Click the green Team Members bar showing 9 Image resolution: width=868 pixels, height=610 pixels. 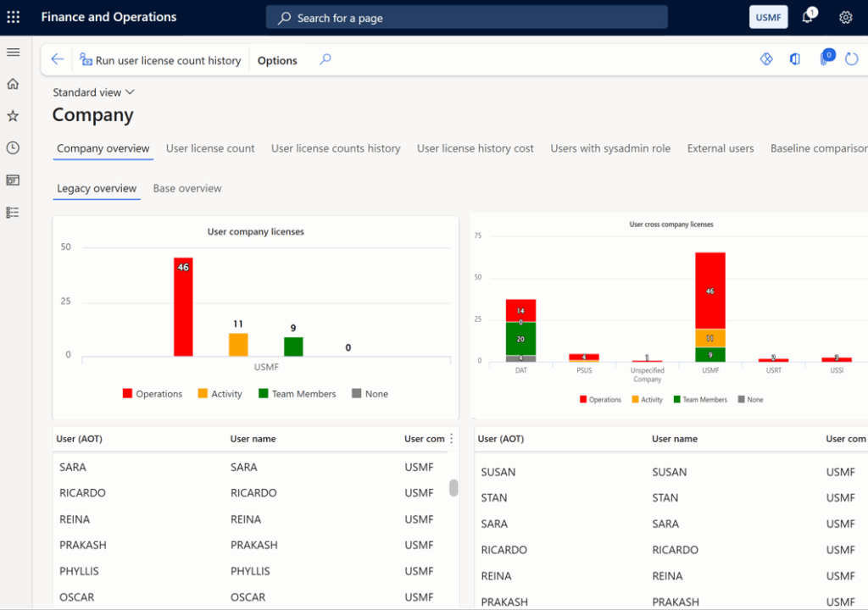pyautogui.click(x=293, y=347)
